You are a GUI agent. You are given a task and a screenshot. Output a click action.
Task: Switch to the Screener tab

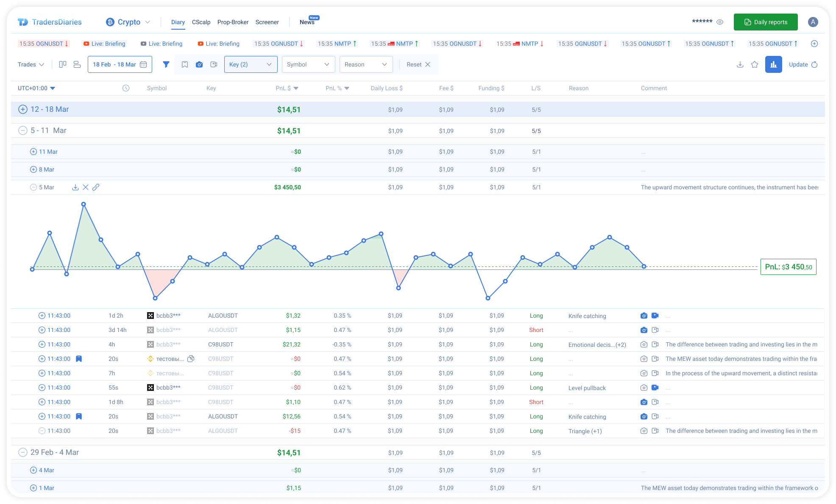pos(267,22)
